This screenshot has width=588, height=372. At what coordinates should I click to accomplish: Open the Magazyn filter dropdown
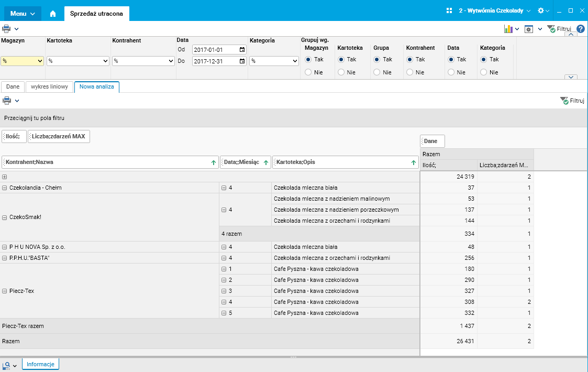(22, 61)
